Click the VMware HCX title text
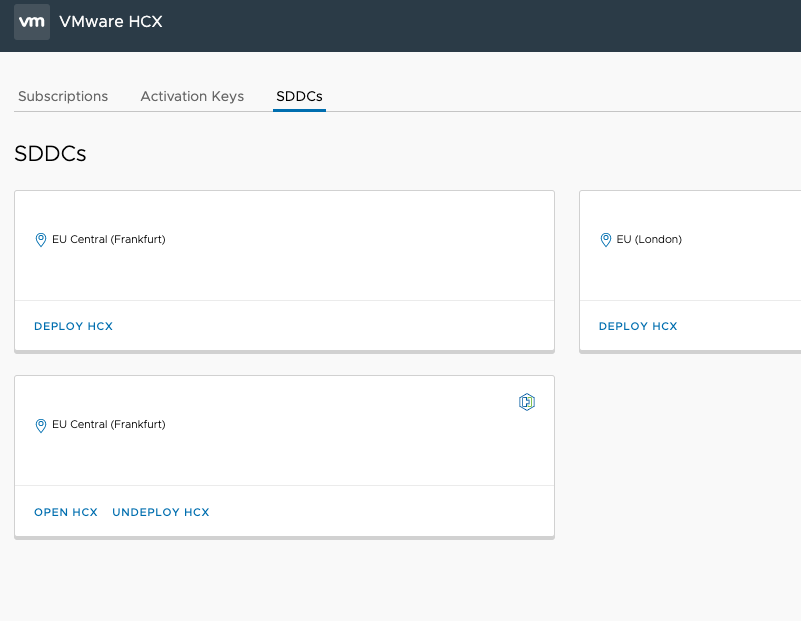The width and height of the screenshot is (801, 621). click(x=111, y=21)
